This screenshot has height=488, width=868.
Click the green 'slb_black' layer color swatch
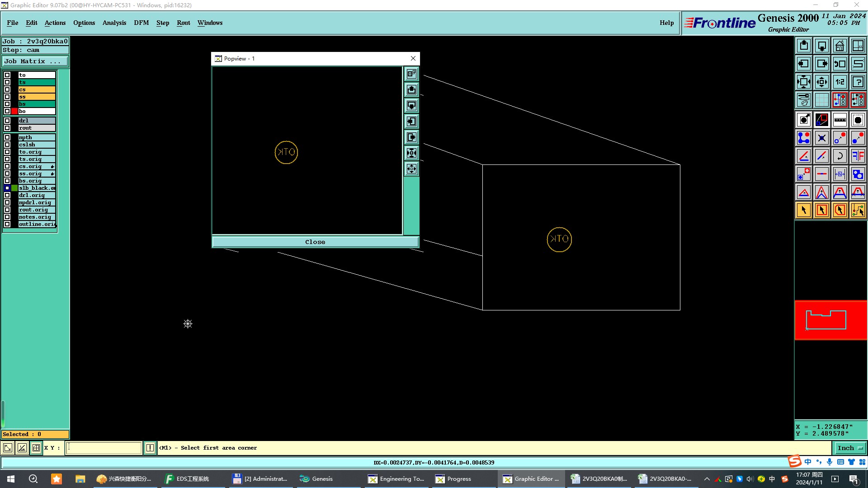click(x=14, y=188)
